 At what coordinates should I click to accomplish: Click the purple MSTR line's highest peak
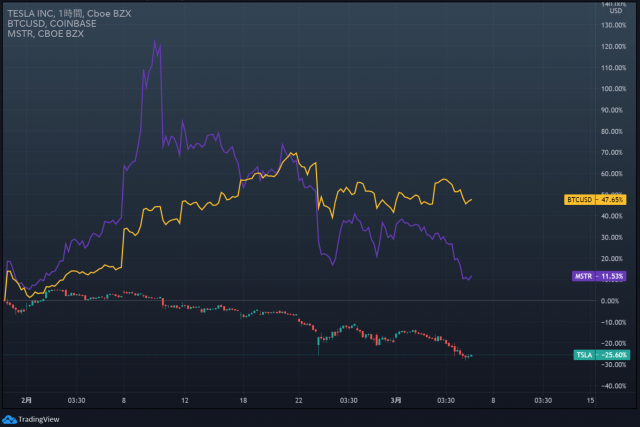click(155, 41)
